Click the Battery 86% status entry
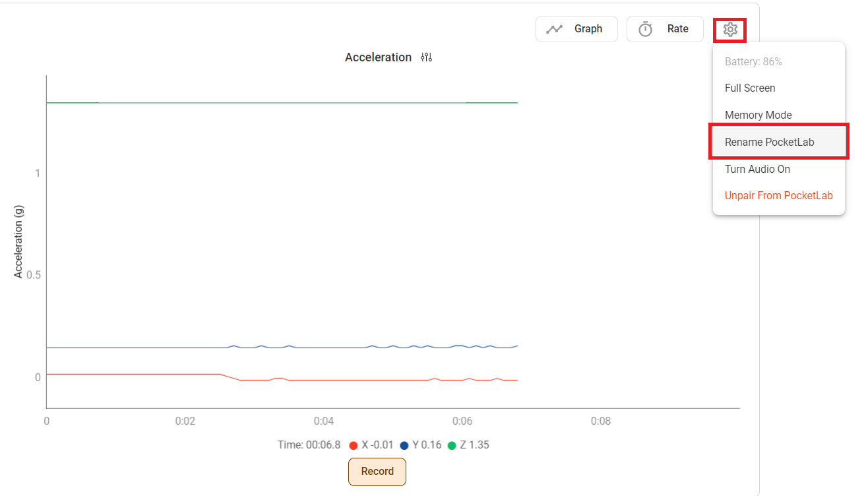This screenshot has width=868, height=496. click(753, 61)
